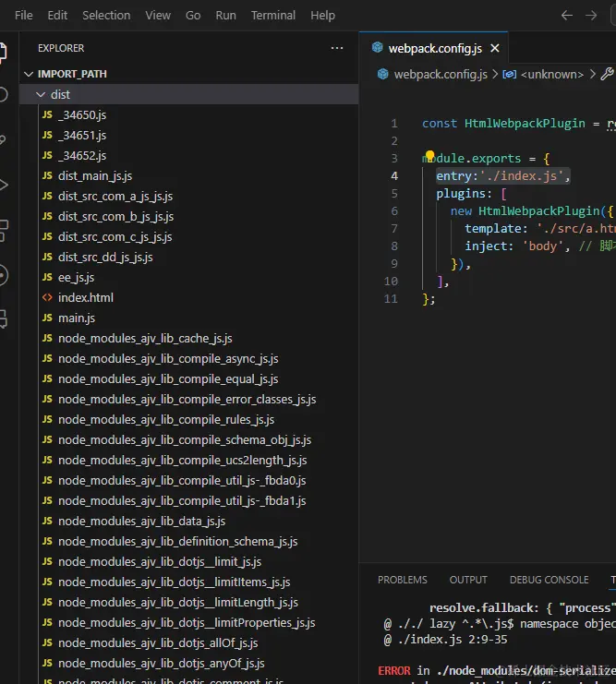Go forward with the right arrow
The height and width of the screenshot is (684, 616).
(591, 16)
